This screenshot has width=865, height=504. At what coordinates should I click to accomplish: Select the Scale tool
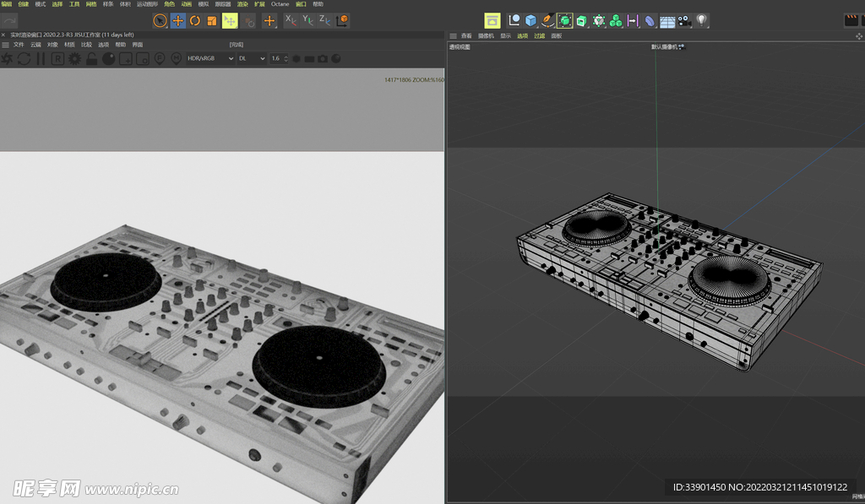pos(211,20)
